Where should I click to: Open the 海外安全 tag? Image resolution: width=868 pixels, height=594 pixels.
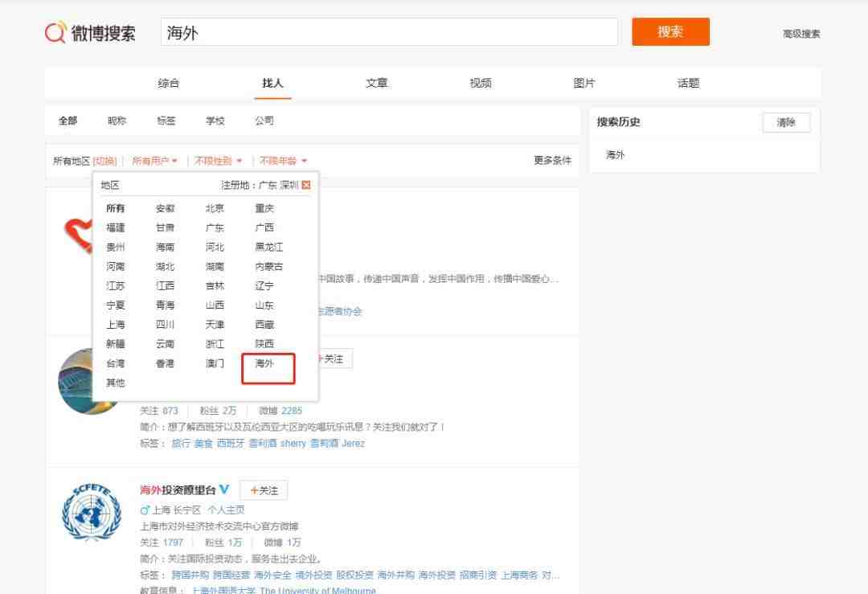pos(272,576)
